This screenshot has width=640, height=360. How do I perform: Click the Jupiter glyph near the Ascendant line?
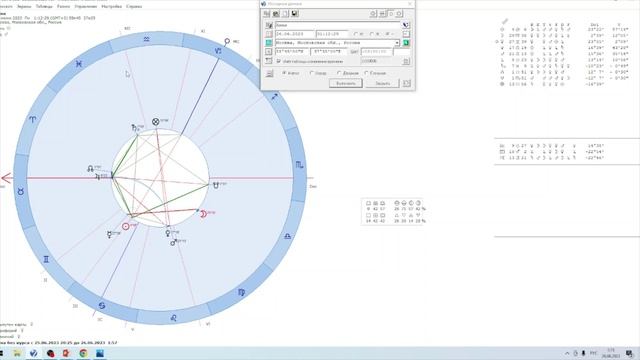(98, 176)
